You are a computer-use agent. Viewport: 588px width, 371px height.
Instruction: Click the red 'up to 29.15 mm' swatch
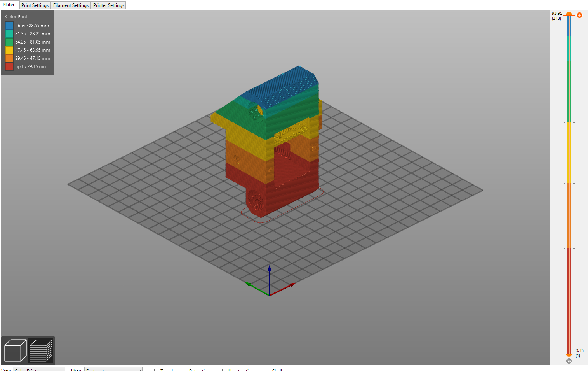coord(9,66)
